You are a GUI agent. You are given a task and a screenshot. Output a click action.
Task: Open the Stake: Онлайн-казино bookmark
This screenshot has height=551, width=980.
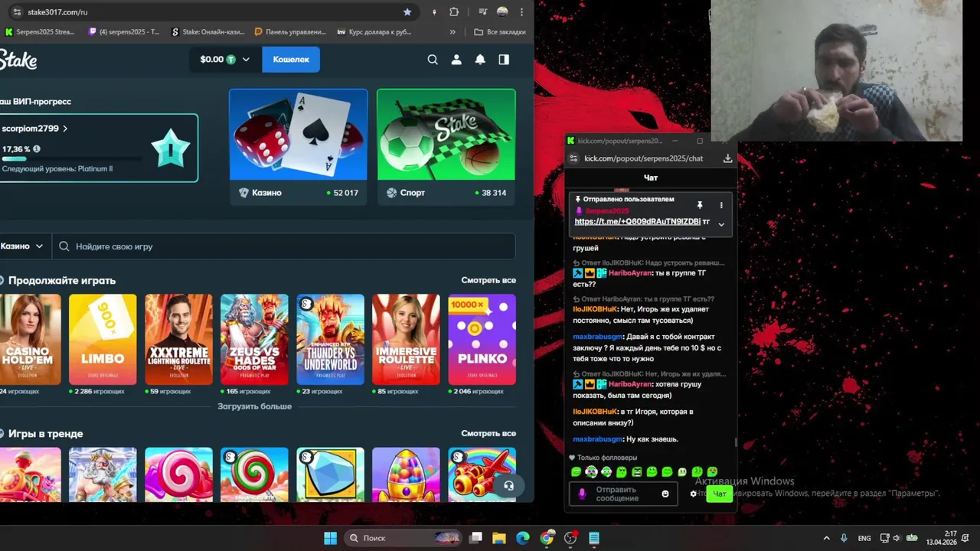[208, 32]
